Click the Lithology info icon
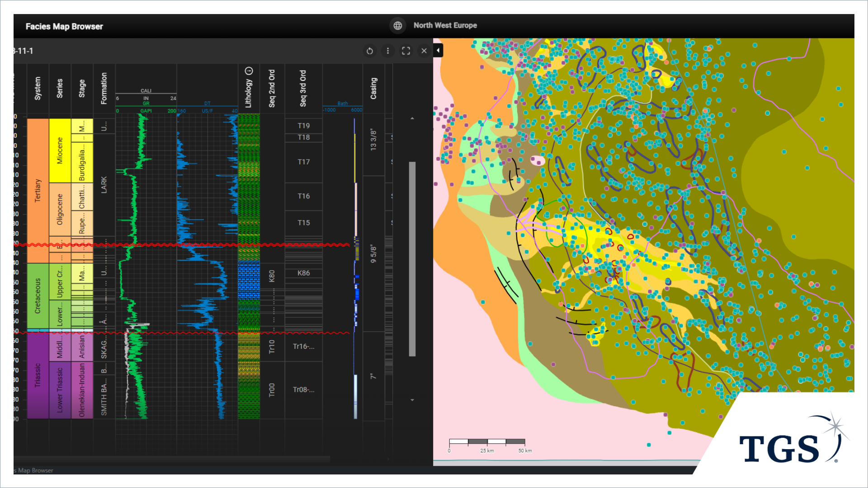 coord(249,71)
